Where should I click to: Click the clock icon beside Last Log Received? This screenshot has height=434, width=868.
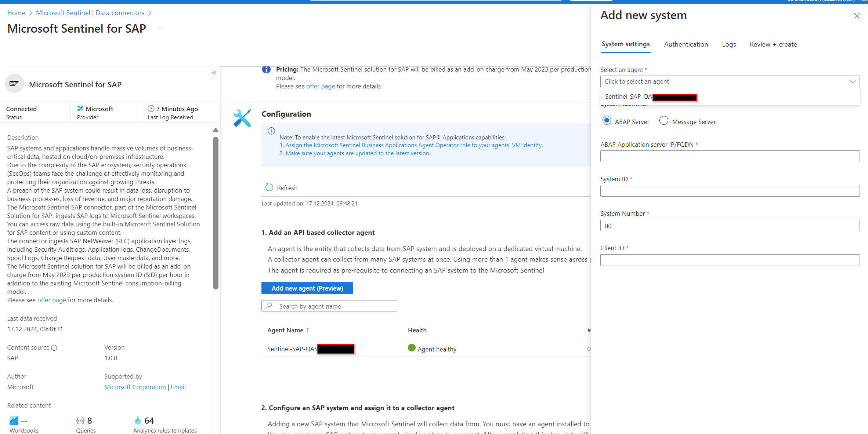pos(151,108)
